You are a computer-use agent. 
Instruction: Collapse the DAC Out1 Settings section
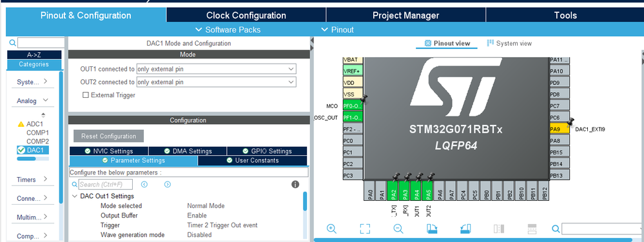click(75, 196)
